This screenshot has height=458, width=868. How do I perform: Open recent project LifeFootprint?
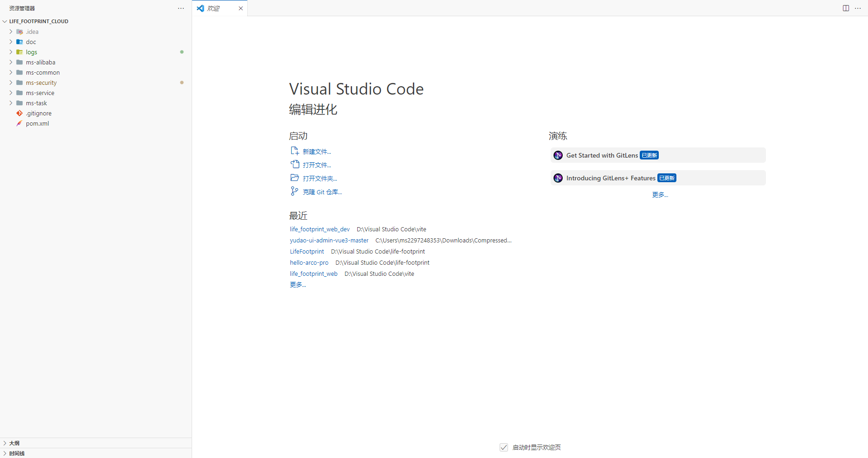307,251
